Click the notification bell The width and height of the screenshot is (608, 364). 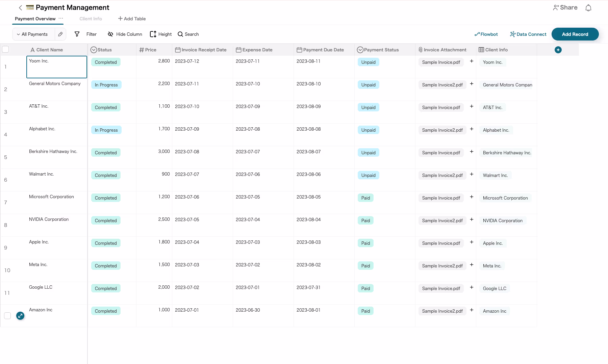click(x=588, y=7)
